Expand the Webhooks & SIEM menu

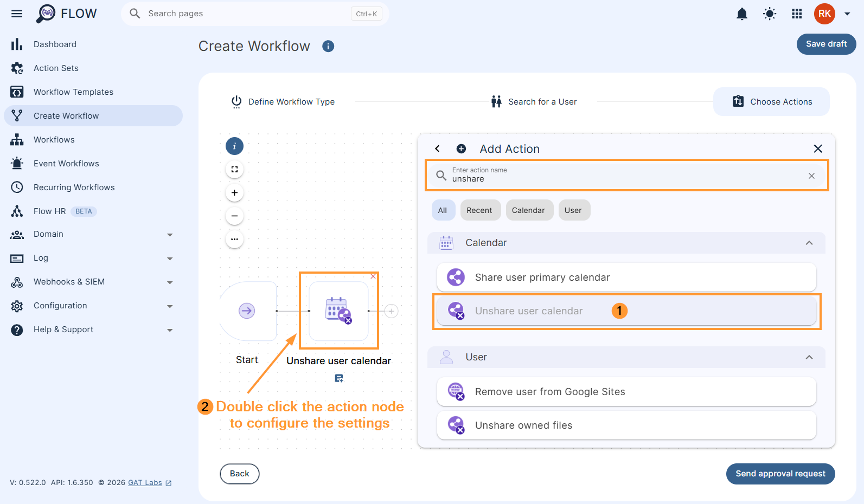(170, 283)
